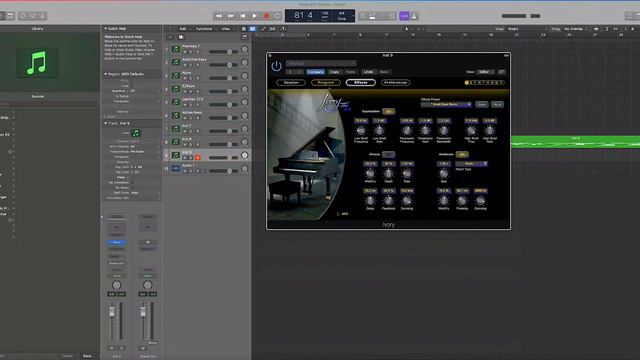Toggle the Ivory plugin power button
The image size is (640, 360).
(x=276, y=66)
